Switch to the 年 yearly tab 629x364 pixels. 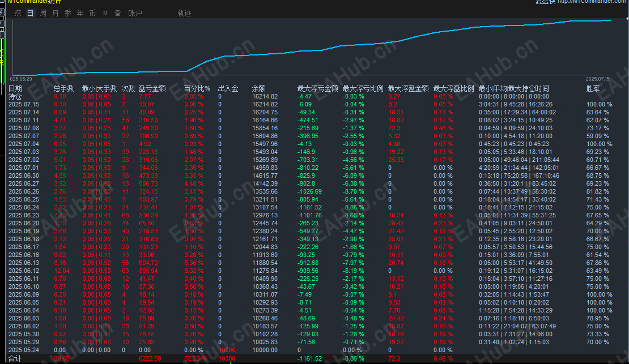tap(80, 13)
